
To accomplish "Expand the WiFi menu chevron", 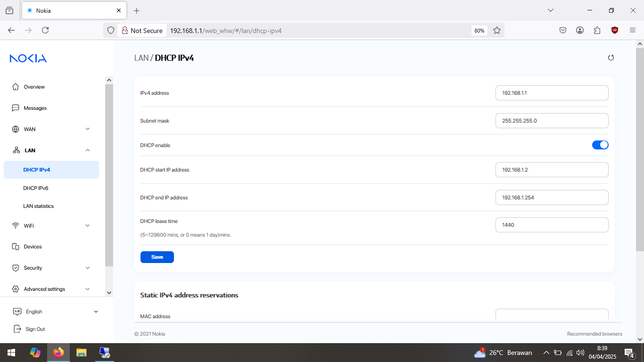I will pos(88,226).
